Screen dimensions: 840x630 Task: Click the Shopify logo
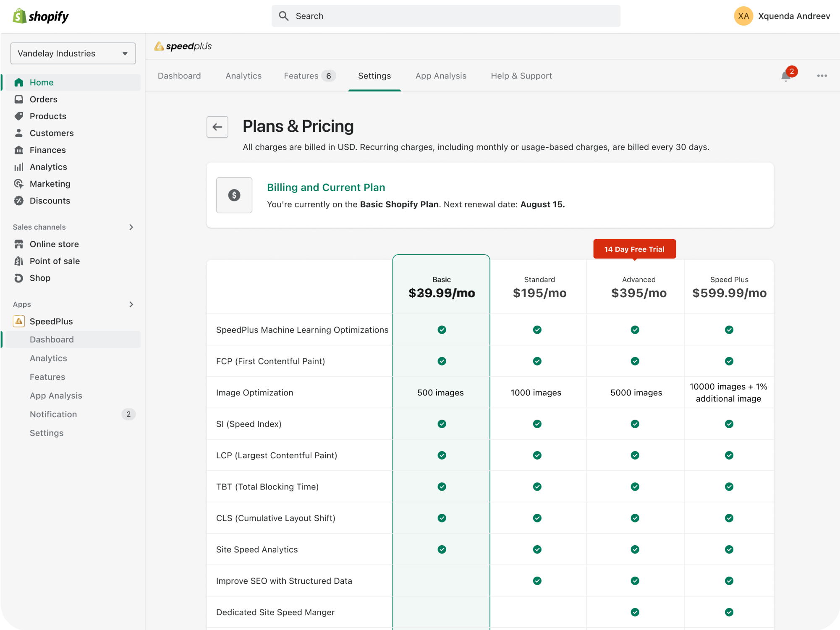click(x=41, y=16)
